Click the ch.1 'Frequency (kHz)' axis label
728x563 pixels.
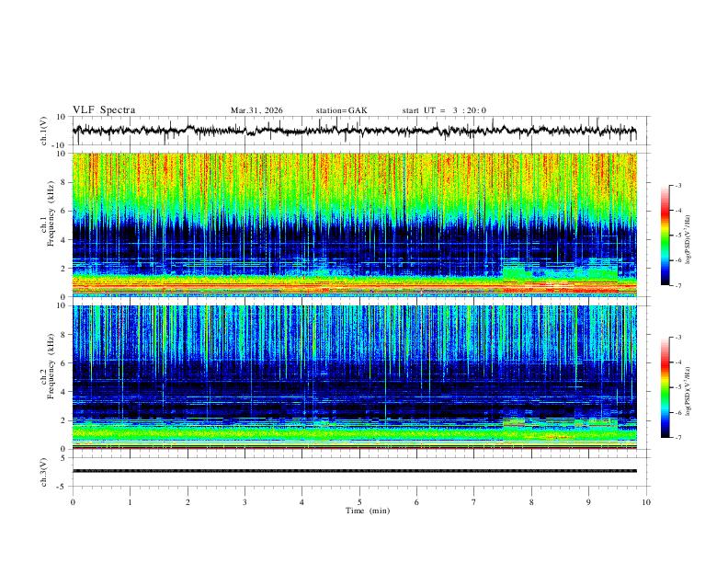tap(51, 214)
